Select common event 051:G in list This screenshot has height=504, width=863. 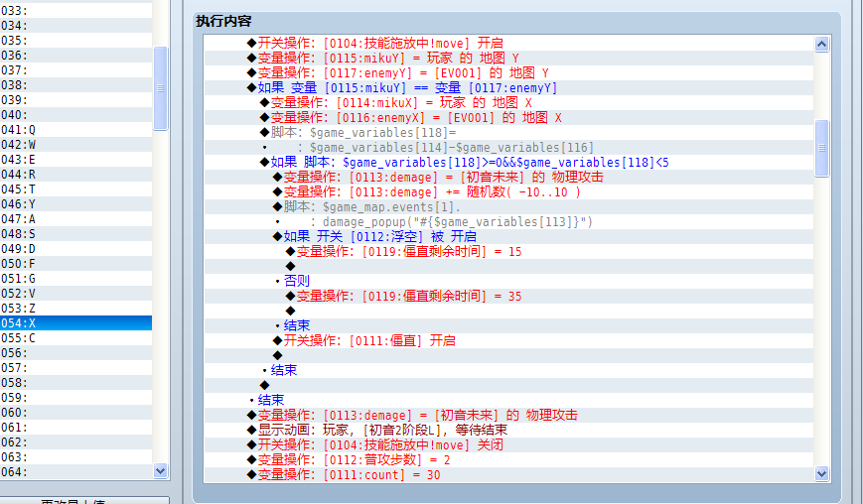click(75, 279)
